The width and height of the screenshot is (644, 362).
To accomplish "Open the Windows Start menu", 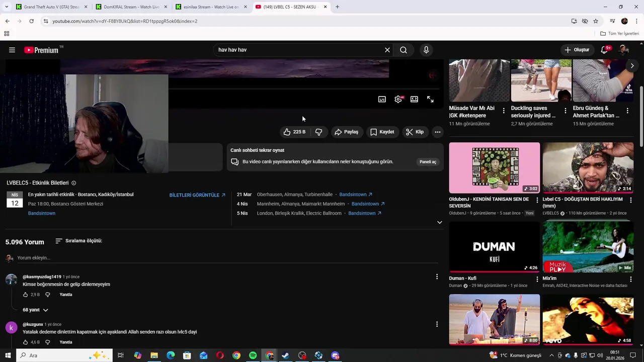I will tap(8, 355).
